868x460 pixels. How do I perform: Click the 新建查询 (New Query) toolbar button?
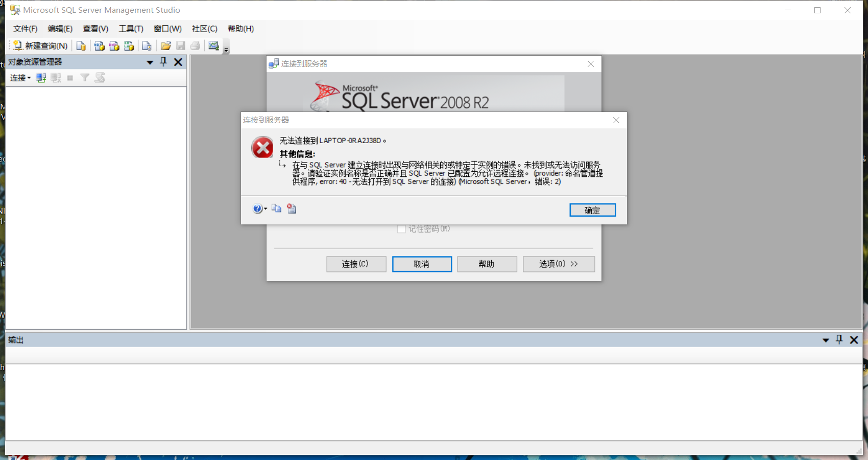tap(40, 45)
